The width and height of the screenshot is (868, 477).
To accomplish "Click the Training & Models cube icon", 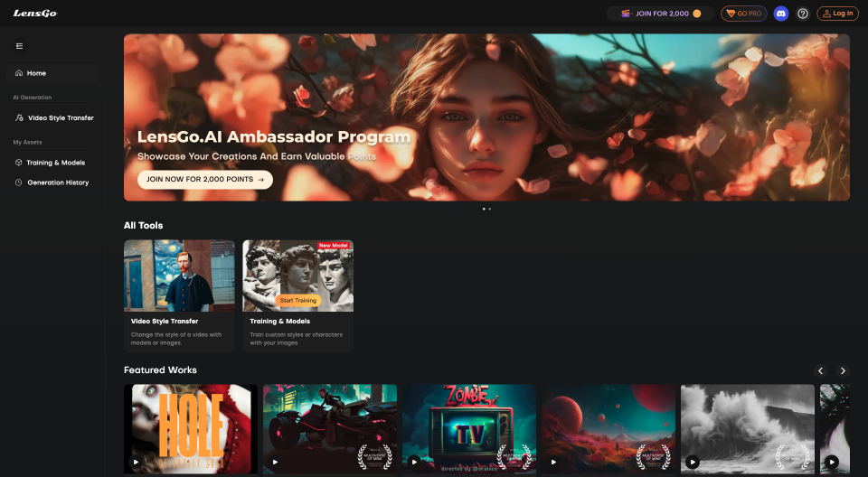I will coord(18,163).
